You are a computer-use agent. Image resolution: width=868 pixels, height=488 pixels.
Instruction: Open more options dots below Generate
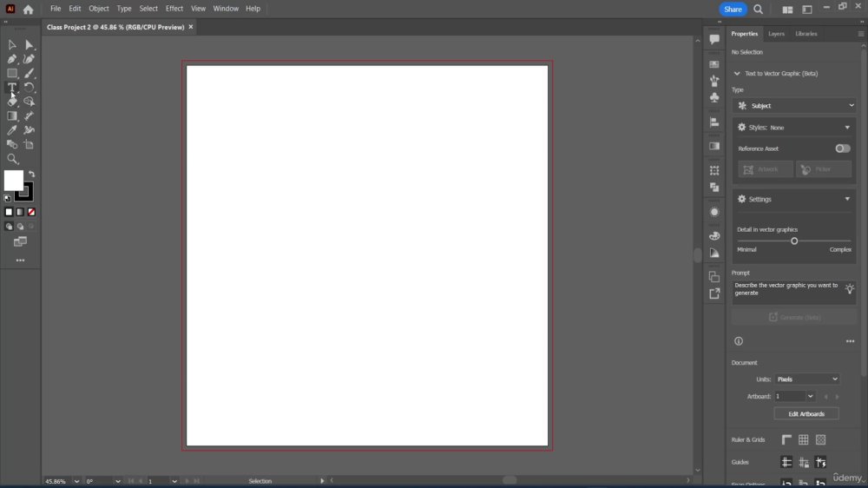(x=851, y=341)
